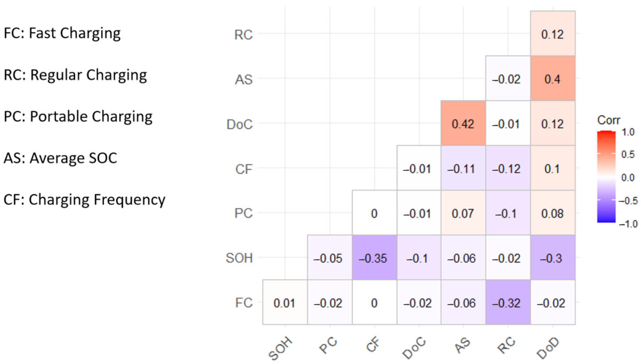This screenshot has width=641, height=364.
Task: Select the −0.12 cell in CF row
Action: (x=508, y=168)
